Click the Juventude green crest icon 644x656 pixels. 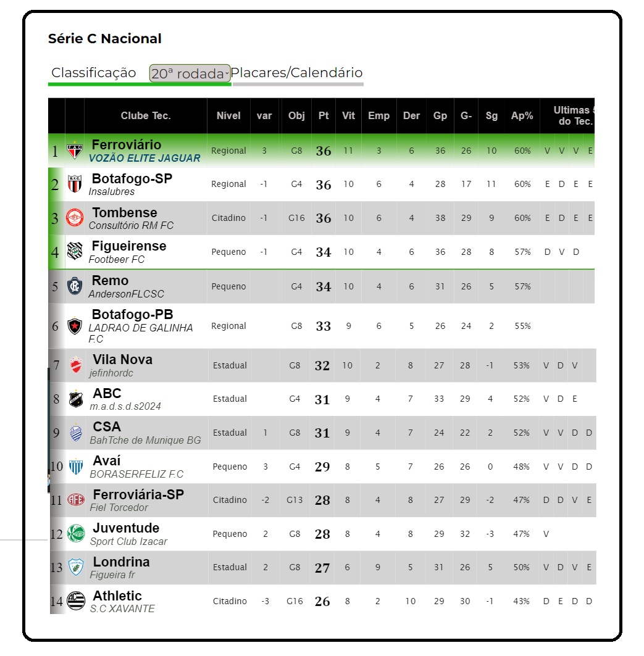(76, 534)
